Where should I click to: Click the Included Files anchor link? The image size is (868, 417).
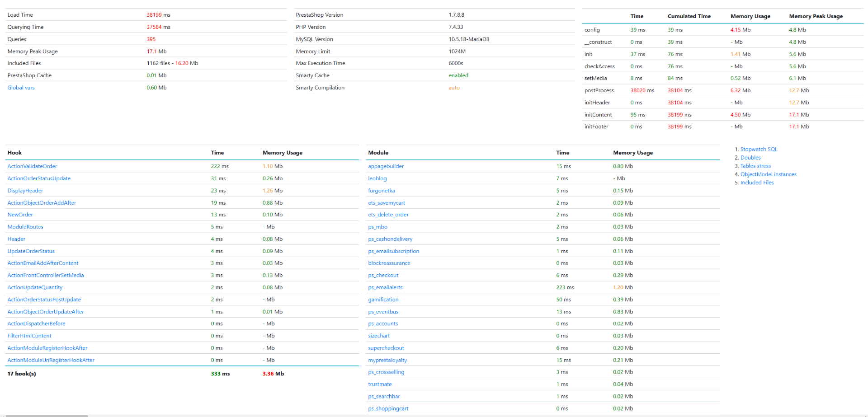pyautogui.click(x=757, y=183)
